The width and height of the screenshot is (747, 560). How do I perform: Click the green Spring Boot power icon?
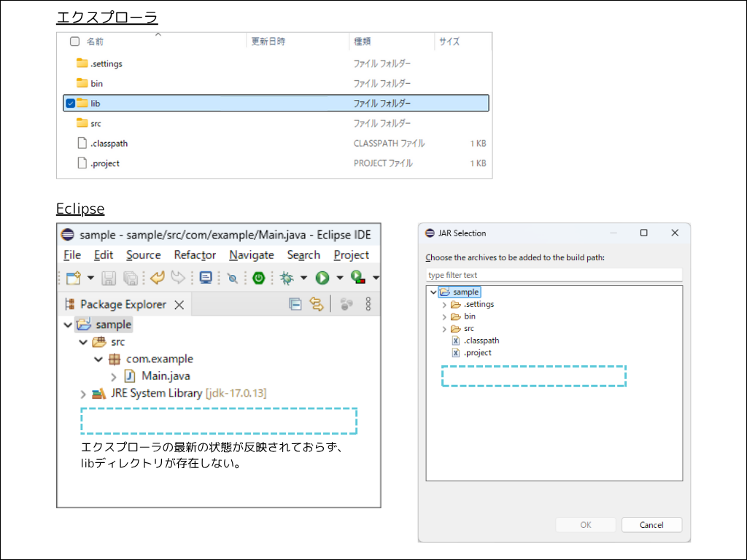point(259,278)
